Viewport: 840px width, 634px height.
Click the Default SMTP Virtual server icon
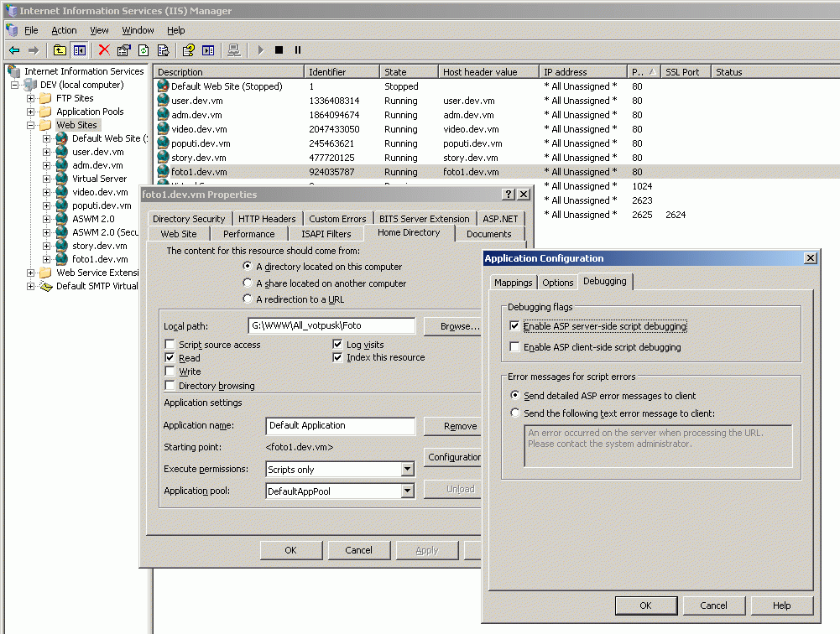[45, 286]
